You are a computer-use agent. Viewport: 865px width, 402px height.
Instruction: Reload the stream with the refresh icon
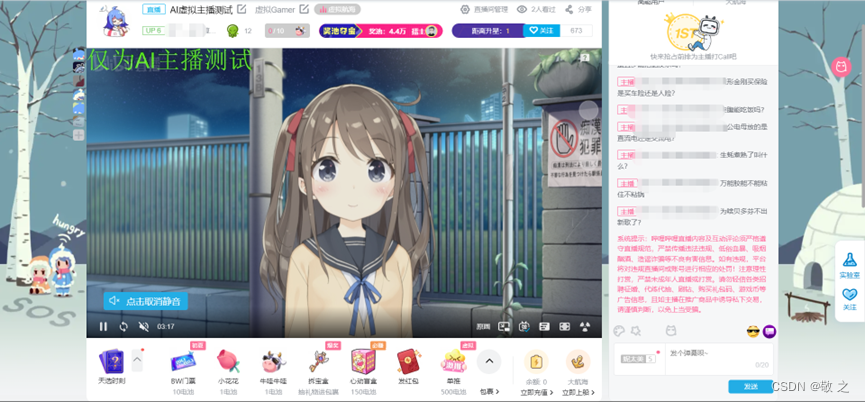tap(124, 326)
